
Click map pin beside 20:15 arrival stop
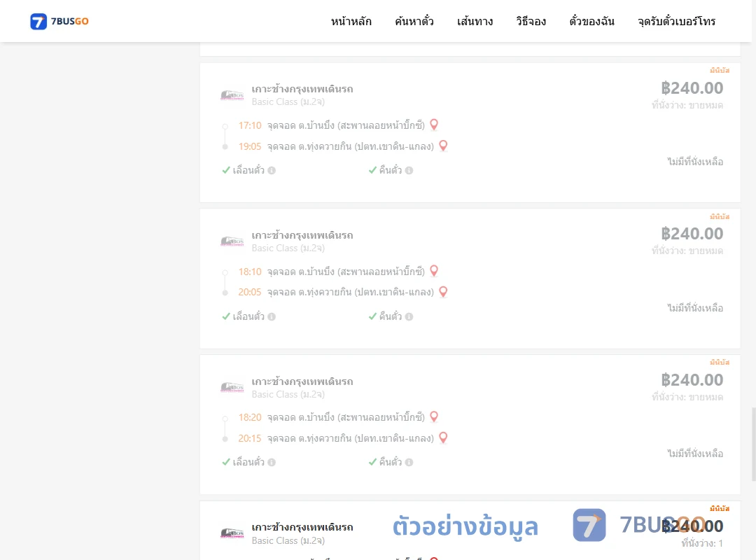[x=443, y=438]
